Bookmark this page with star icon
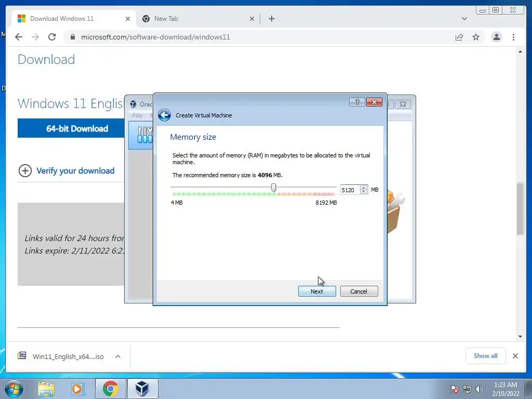Screen dimensions: 532x399 click(x=476, y=37)
